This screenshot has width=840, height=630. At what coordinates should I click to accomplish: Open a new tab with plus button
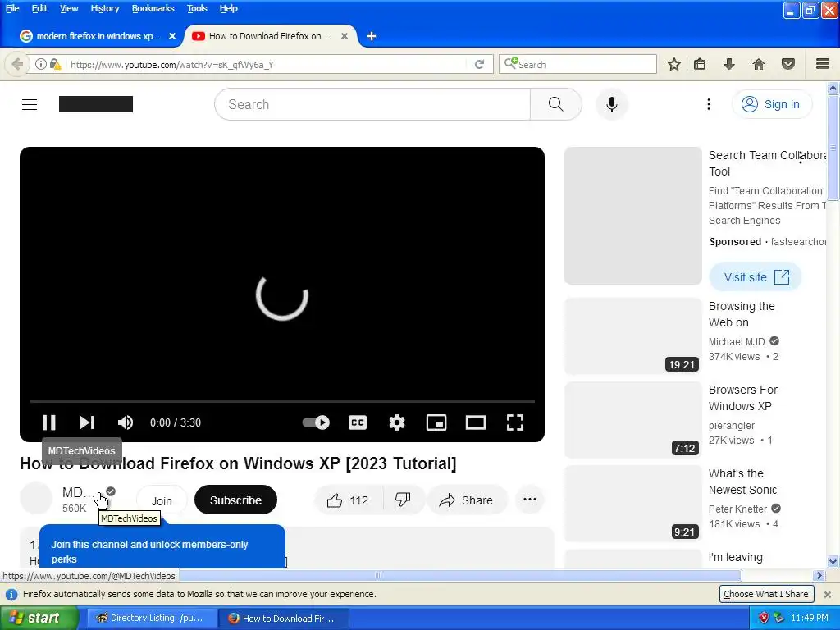(372, 36)
